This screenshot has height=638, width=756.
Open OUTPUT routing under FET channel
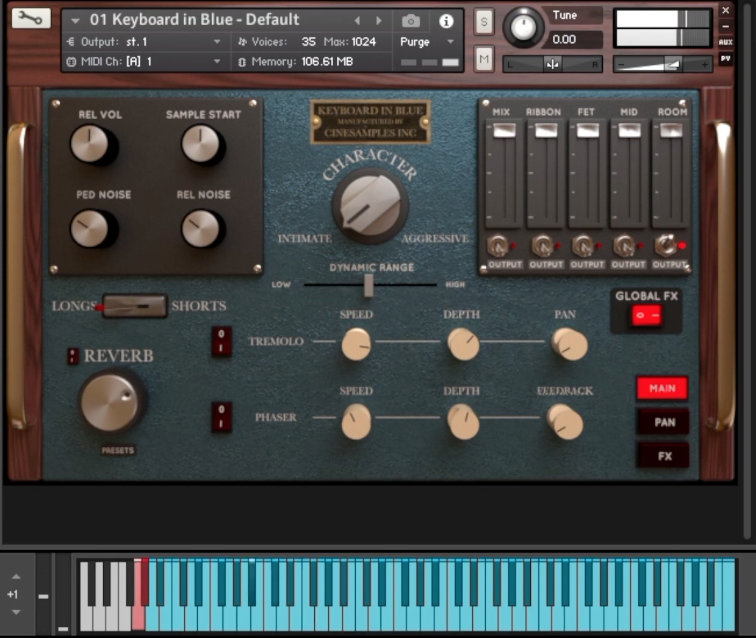pyautogui.click(x=587, y=265)
